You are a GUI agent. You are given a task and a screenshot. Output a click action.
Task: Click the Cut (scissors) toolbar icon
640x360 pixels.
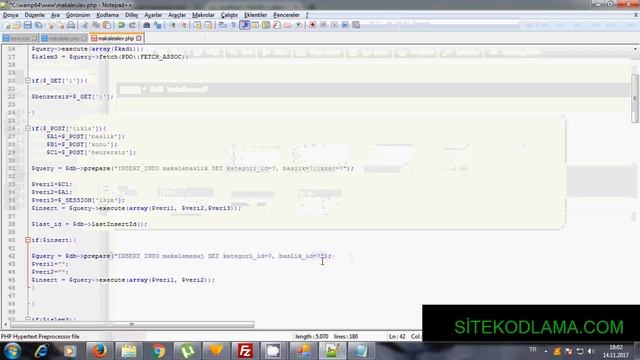(x=85, y=25)
